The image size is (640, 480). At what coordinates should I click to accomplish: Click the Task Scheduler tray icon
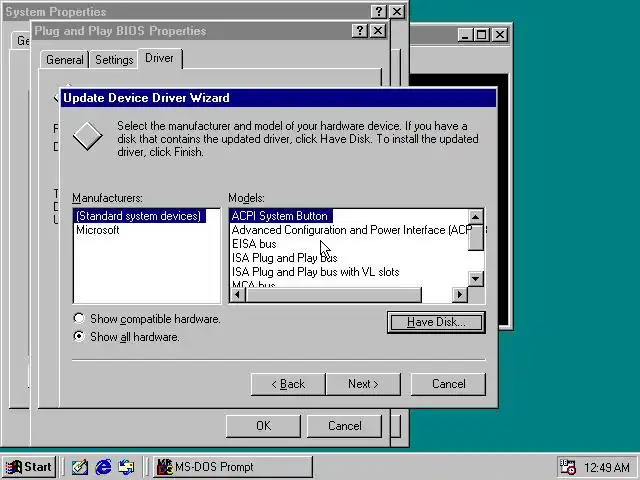pos(568,467)
